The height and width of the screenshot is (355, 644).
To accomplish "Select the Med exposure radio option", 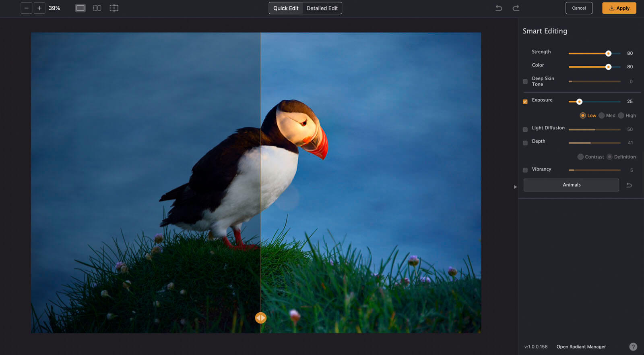I will tap(602, 116).
